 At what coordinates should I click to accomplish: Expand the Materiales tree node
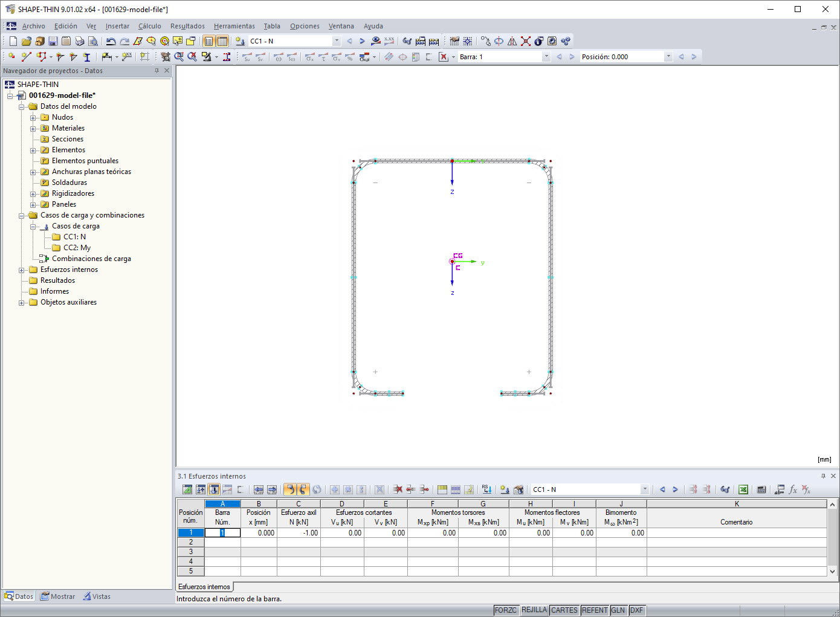(33, 129)
